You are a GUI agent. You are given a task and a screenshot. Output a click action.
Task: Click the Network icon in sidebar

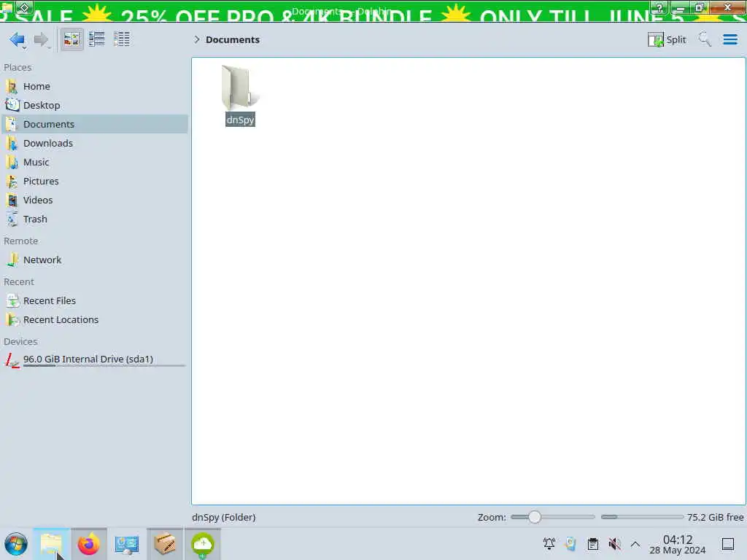coord(12,260)
